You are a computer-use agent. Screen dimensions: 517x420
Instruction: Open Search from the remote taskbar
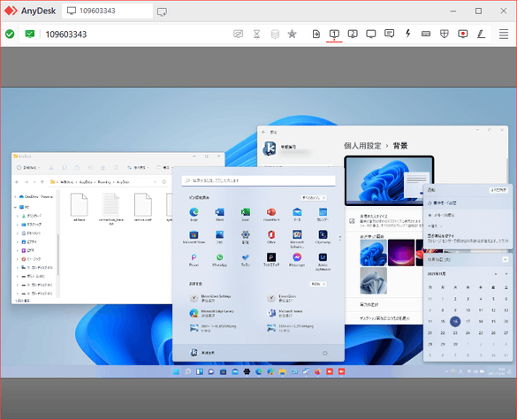coord(188,372)
